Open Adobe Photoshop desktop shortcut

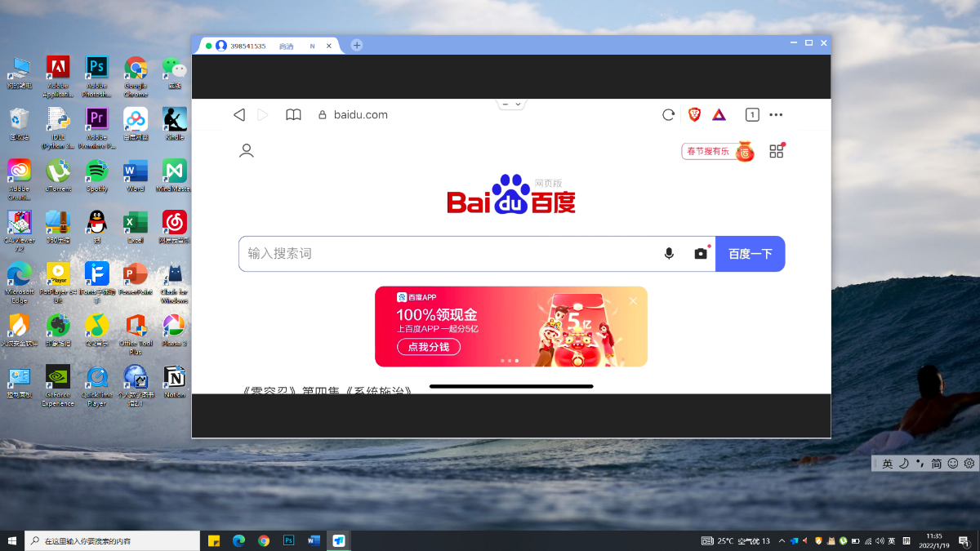point(96,77)
